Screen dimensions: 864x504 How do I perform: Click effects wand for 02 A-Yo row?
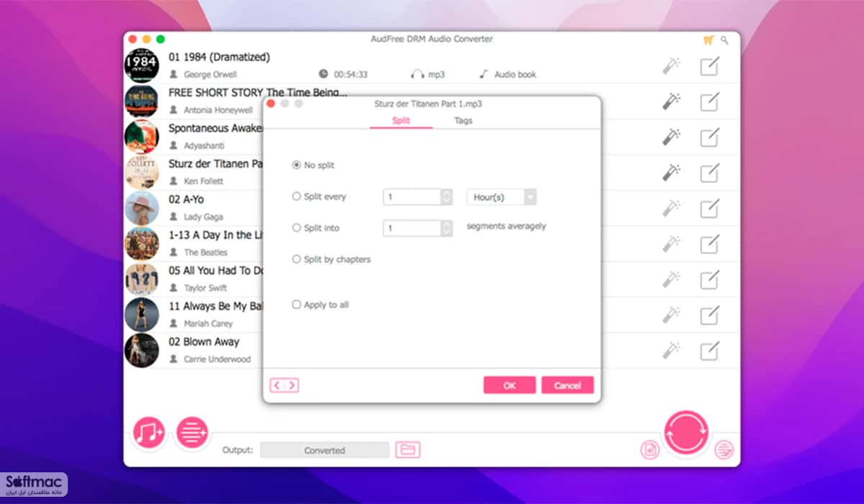[671, 208]
